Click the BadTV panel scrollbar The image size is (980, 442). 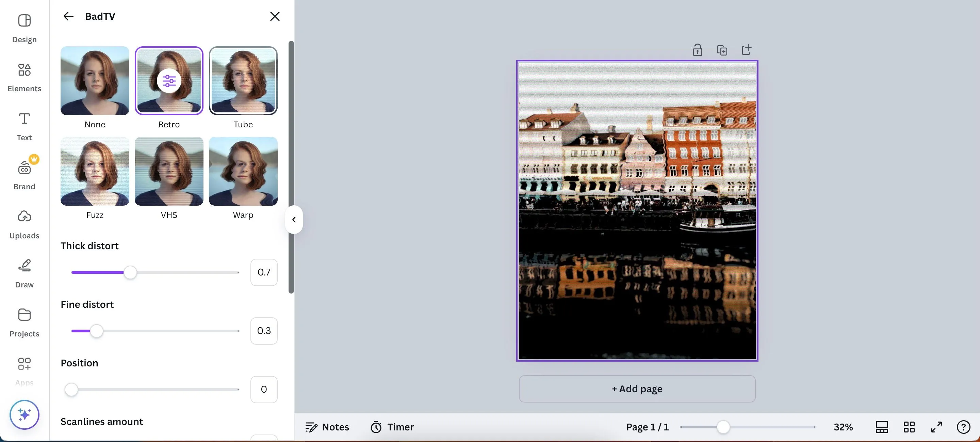291,167
